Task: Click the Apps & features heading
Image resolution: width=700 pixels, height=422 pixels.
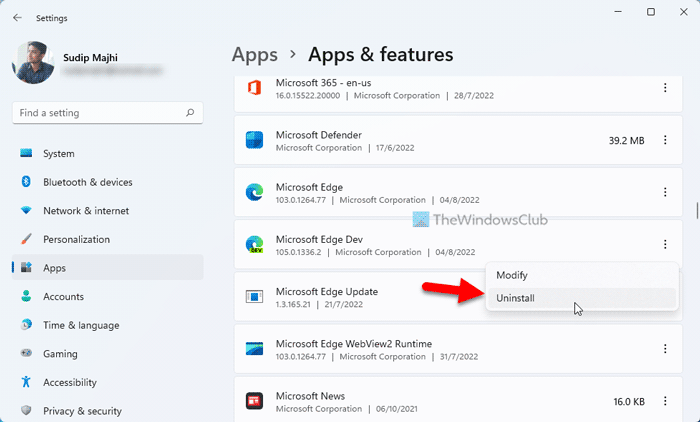Action: [380, 55]
